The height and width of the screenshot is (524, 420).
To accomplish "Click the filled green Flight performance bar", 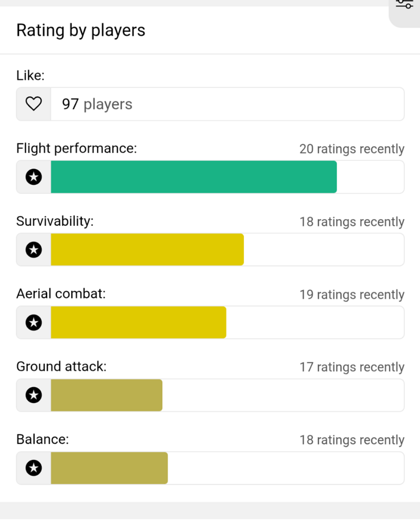I will pos(194,177).
